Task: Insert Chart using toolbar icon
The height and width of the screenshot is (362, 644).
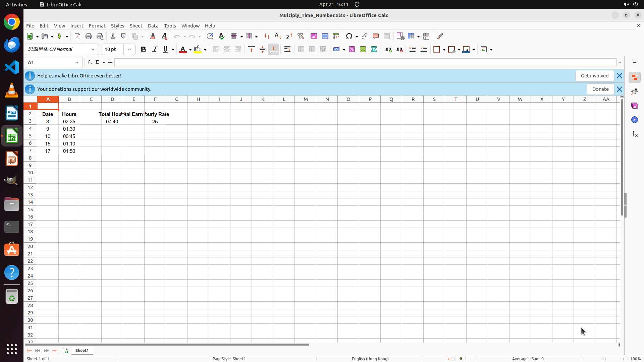Action: pyautogui.click(x=325, y=36)
